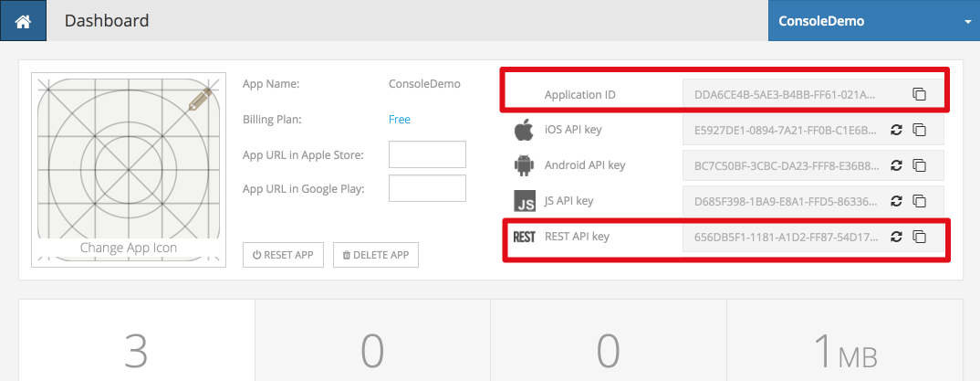
Task: Copy the JS API key
Action: 919,201
